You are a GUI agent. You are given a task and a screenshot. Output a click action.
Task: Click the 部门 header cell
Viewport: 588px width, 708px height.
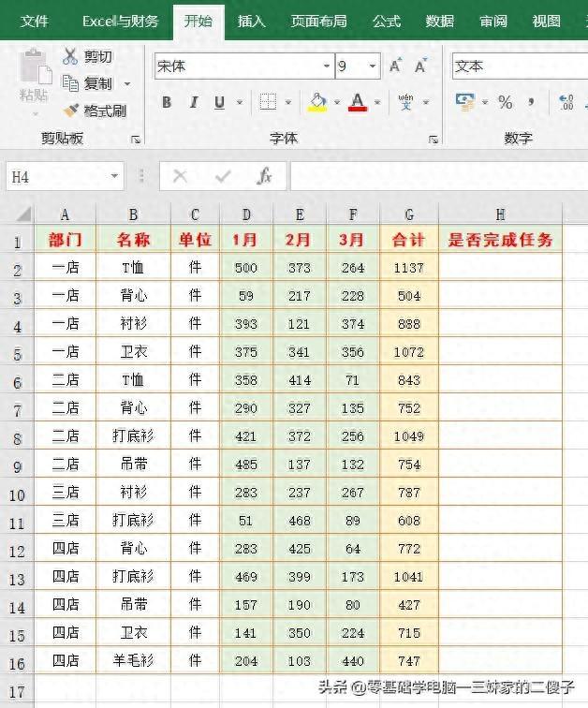[x=66, y=240]
